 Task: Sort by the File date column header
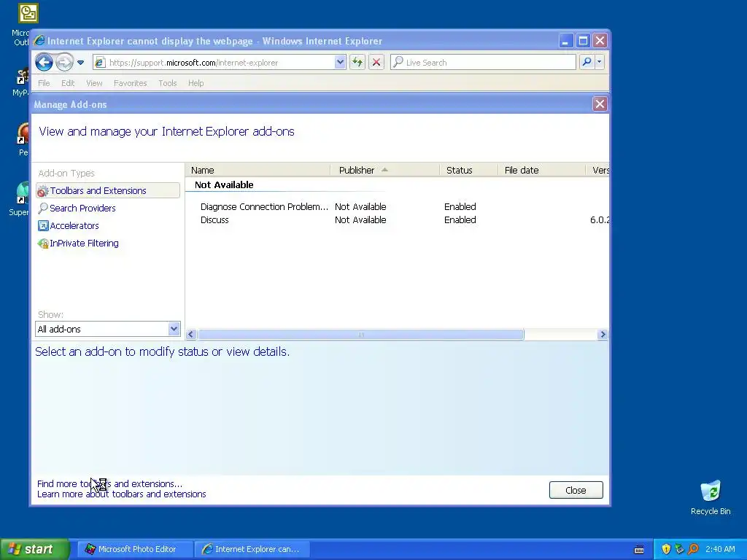541,170
